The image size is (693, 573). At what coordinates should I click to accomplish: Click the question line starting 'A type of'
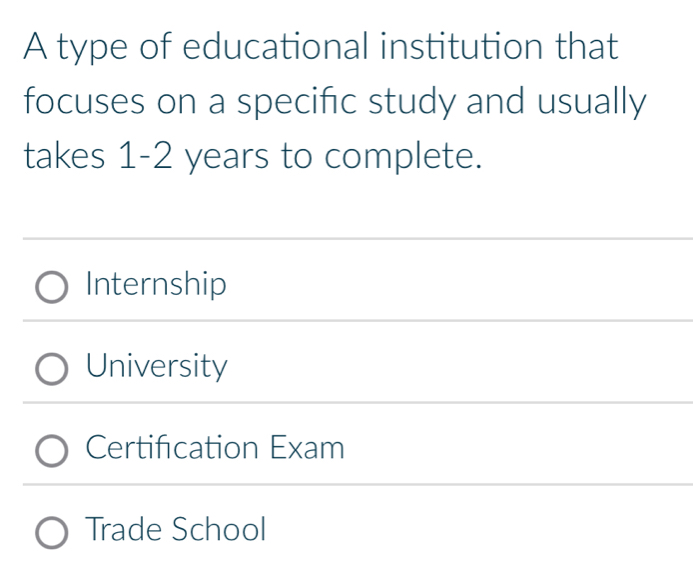coord(322,46)
